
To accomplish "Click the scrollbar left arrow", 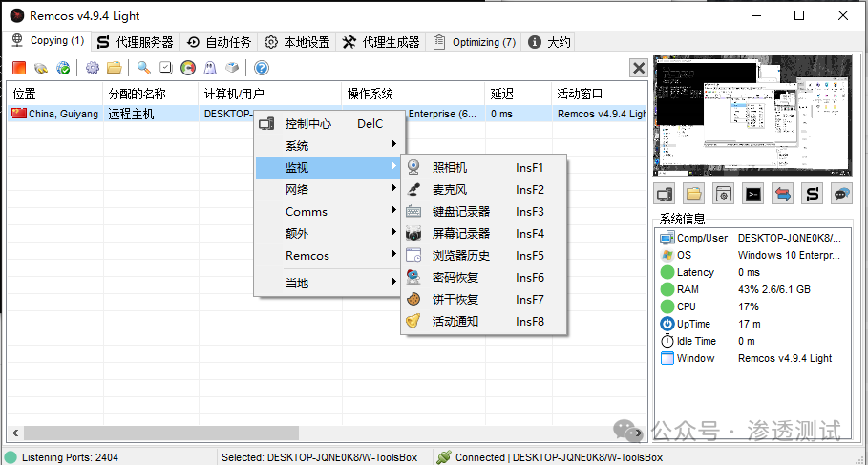I will coord(15,433).
